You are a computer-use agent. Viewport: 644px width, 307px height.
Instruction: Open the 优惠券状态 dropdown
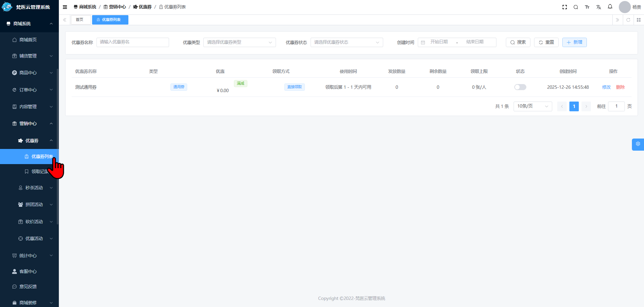coord(347,42)
